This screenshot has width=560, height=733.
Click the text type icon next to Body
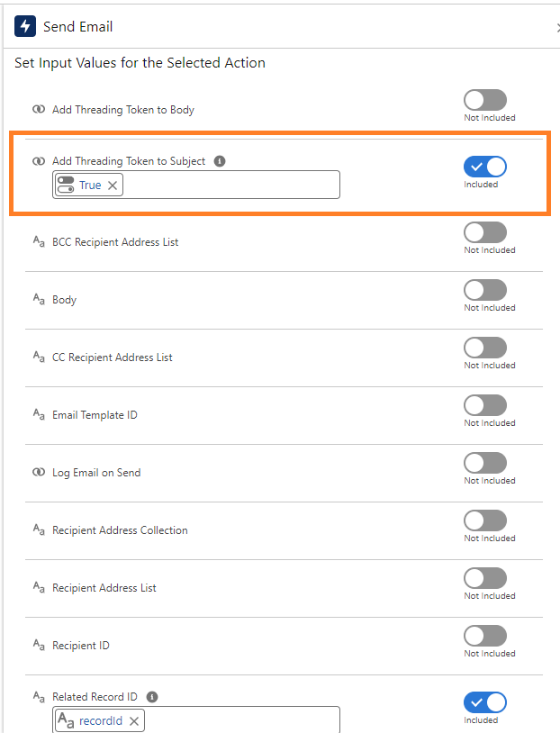tap(39, 299)
